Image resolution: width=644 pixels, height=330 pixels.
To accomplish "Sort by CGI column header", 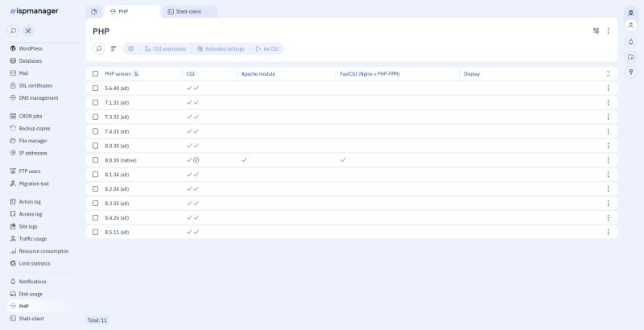I will pos(191,74).
